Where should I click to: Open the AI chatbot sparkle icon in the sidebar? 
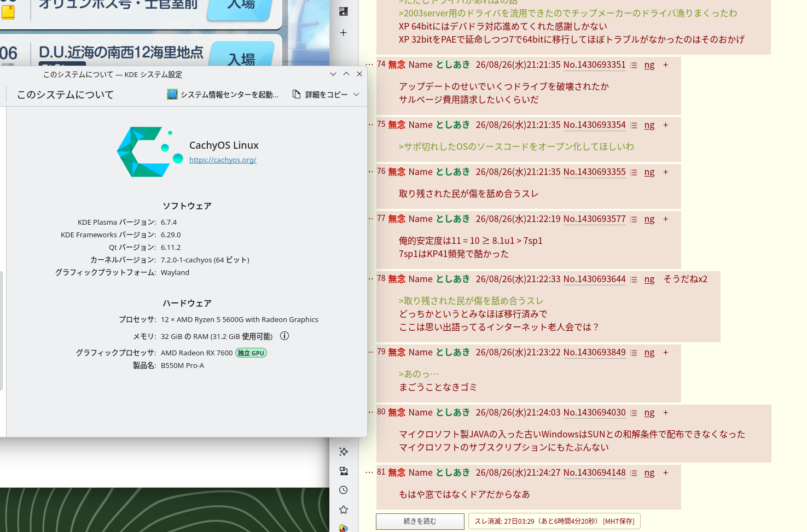click(343, 452)
